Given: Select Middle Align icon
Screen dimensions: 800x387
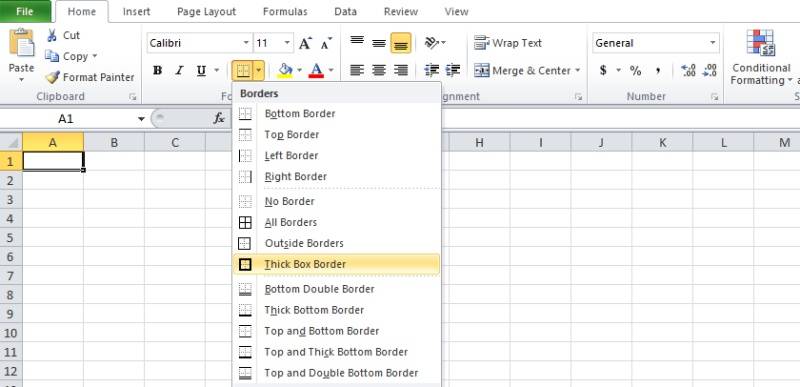Looking at the screenshot, I should [x=379, y=43].
